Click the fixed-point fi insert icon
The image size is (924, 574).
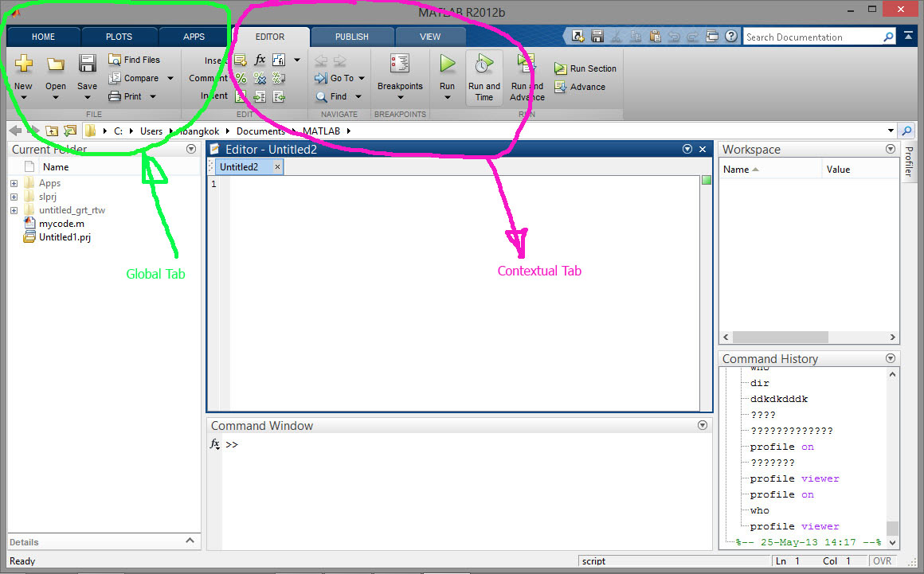coord(279,60)
